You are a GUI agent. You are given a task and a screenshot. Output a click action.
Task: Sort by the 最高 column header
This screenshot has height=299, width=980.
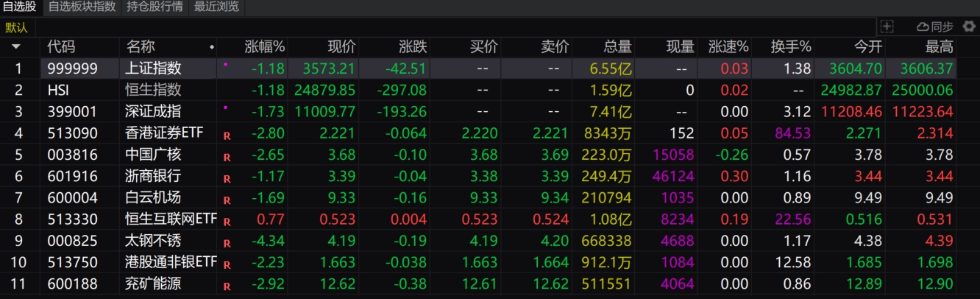click(x=940, y=47)
